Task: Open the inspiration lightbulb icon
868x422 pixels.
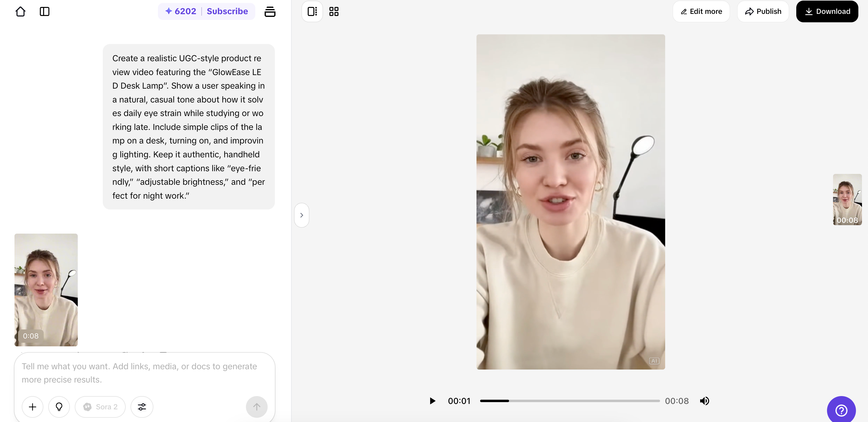Action: [x=59, y=407]
